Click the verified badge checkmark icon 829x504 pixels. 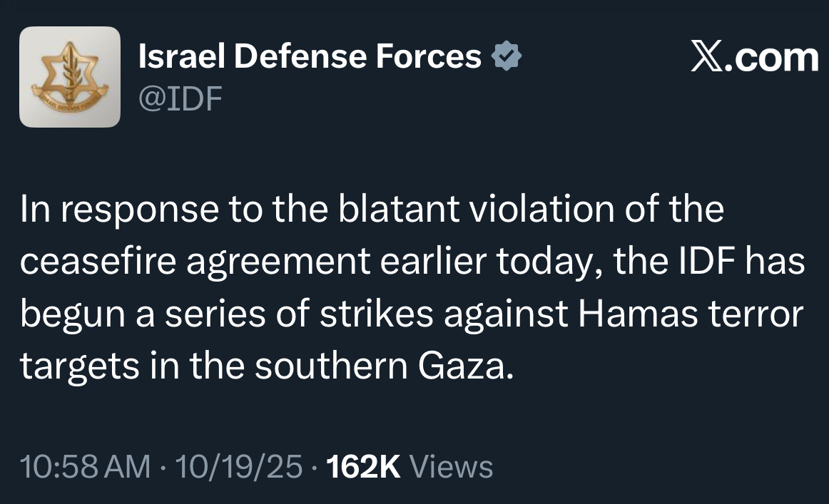click(x=507, y=57)
